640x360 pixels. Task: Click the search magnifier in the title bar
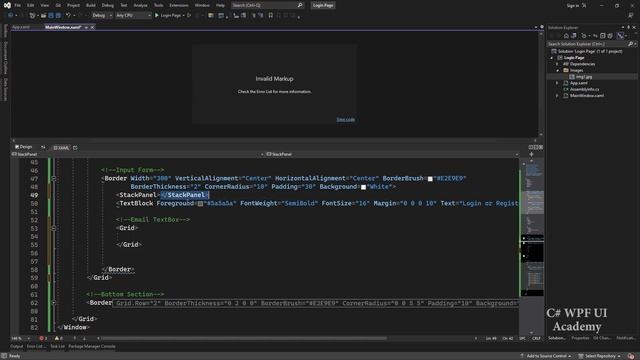click(300, 5)
